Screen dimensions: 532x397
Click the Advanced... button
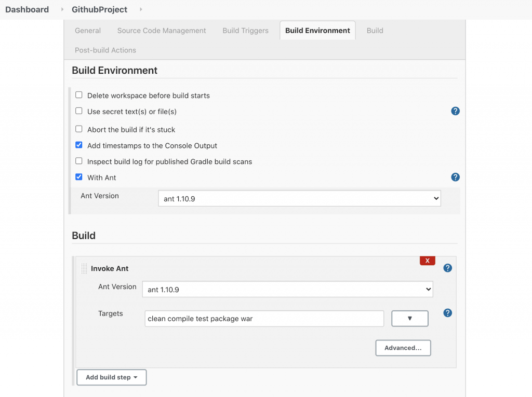403,348
